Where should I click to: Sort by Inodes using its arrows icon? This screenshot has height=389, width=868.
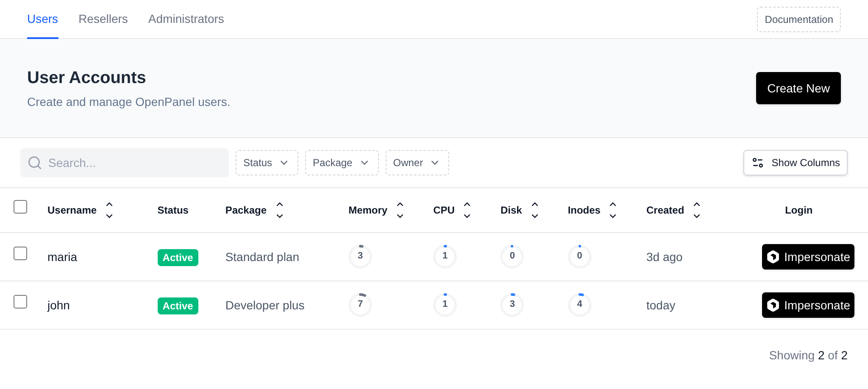[x=613, y=210]
